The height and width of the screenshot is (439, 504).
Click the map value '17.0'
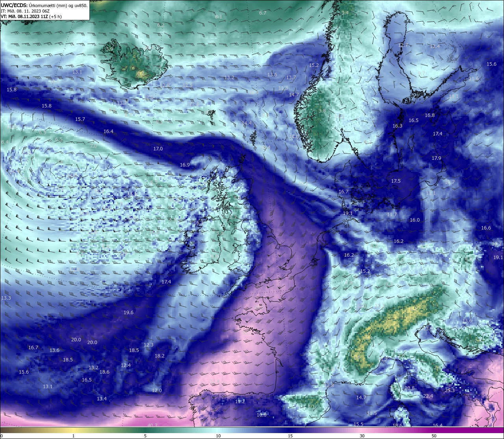pyautogui.click(x=158, y=149)
